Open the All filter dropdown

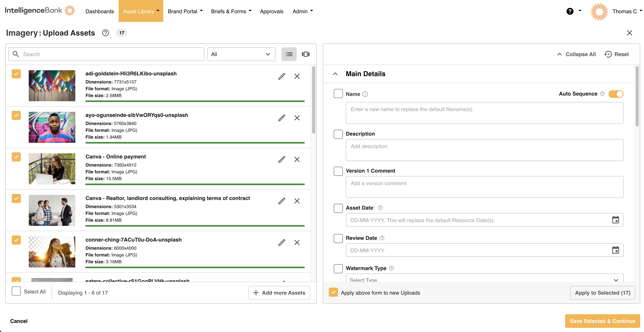(x=241, y=54)
